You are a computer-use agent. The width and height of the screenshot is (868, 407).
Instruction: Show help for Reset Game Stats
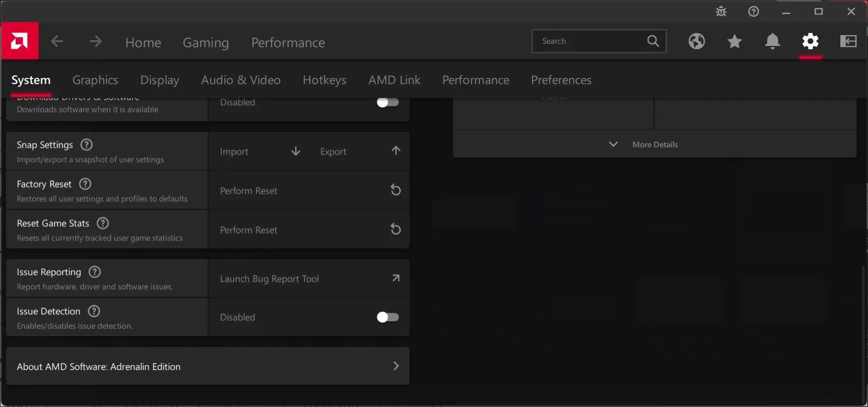click(103, 223)
